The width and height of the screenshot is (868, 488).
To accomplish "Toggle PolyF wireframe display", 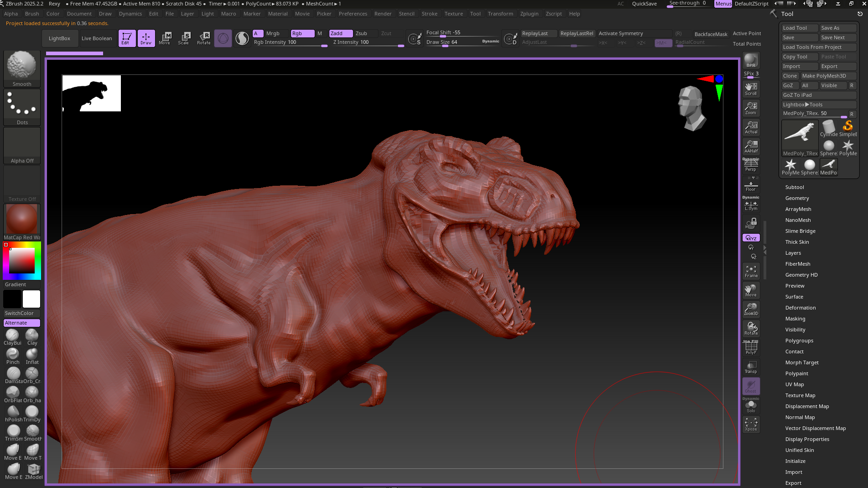I will 751,348.
